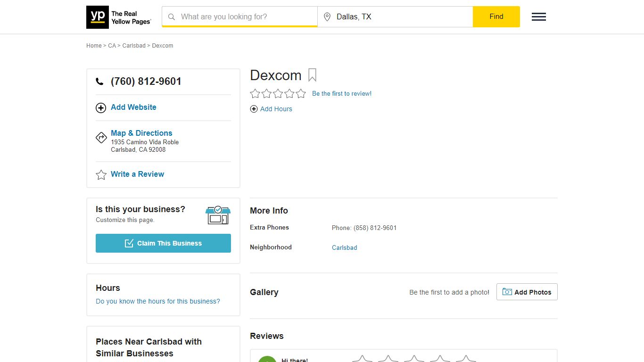This screenshot has width=644, height=362.
Task: Click the Phone: (858) 812-9601 text
Action: [364, 228]
